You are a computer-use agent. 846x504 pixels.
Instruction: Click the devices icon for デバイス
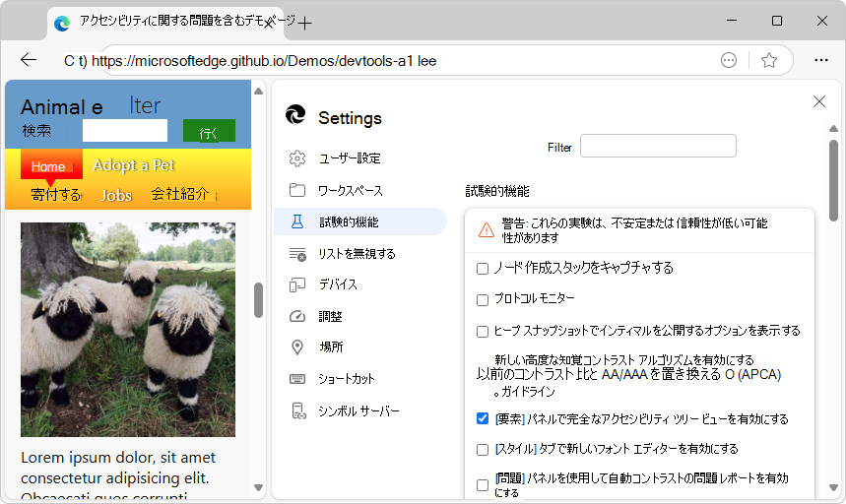pos(297,284)
